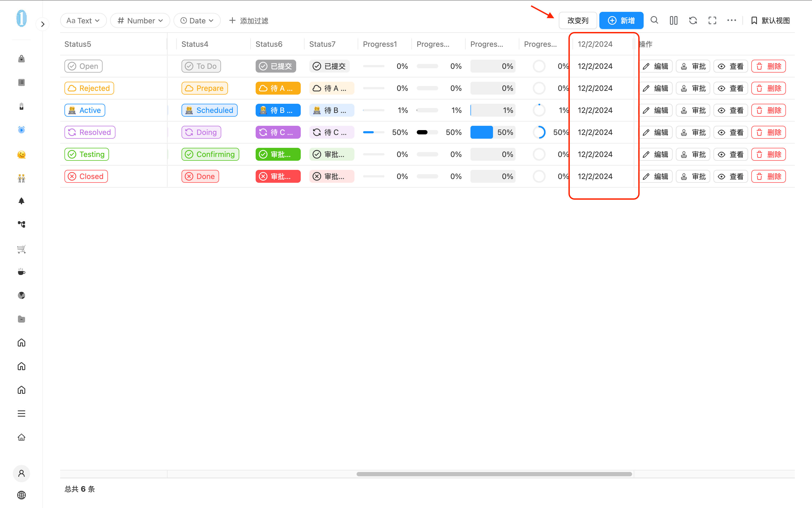Open the blue alarm clock sidebar item

point(21,130)
